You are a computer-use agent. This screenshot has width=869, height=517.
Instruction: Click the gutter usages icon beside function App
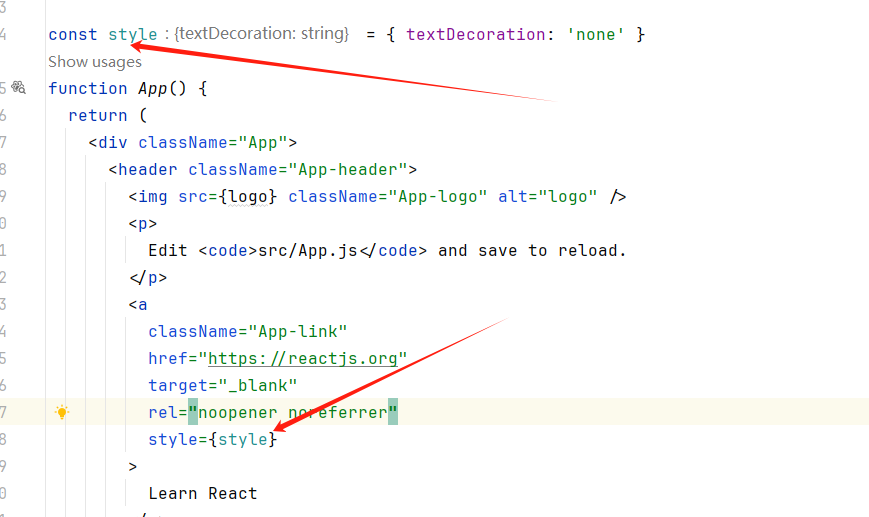point(19,88)
